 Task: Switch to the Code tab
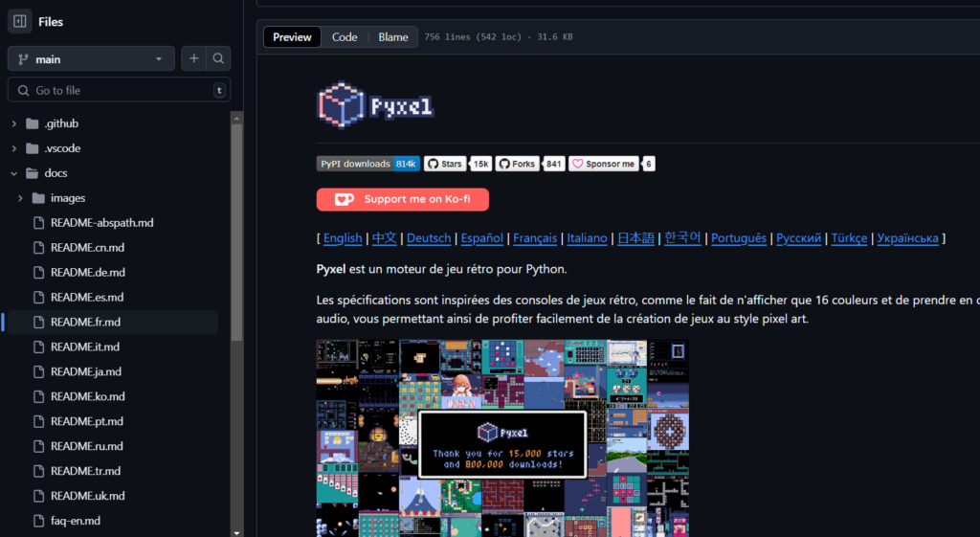click(345, 37)
